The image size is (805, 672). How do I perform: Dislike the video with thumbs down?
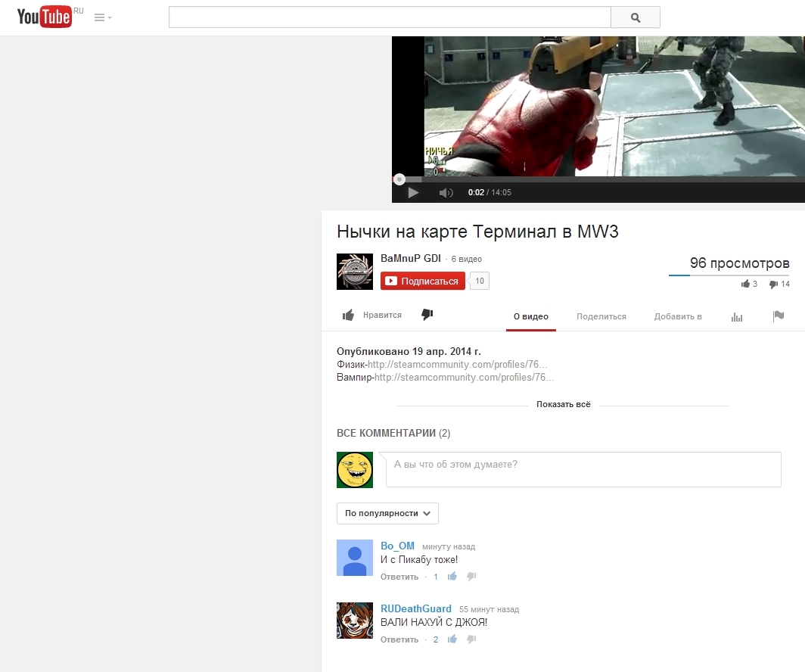[x=427, y=315]
